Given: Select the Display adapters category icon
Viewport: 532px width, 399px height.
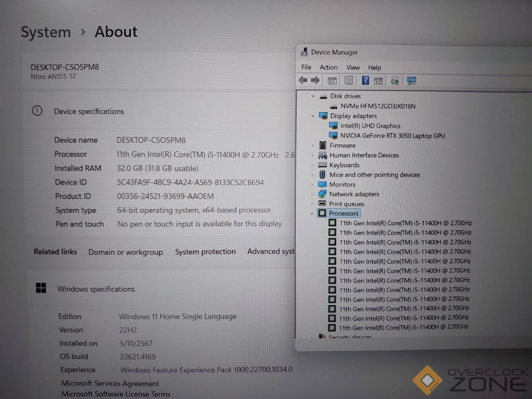Looking at the screenshot, I should click(323, 116).
